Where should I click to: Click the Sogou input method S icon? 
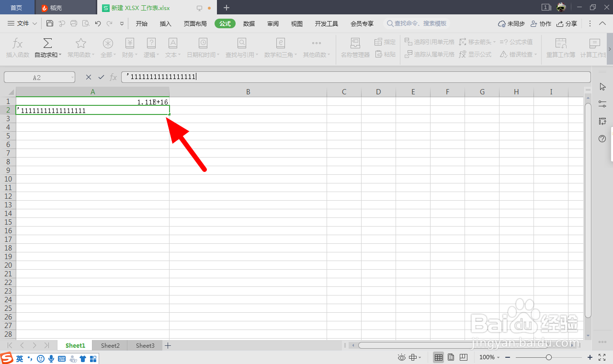(7, 358)
